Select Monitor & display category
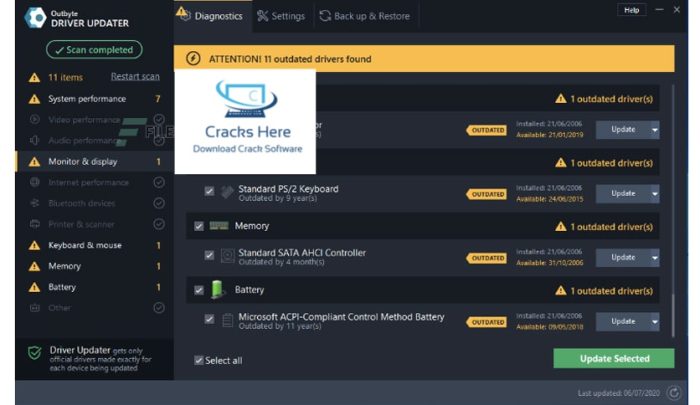Image resolution: width=700 pixels, height=405 pixels. coord(95,162)
